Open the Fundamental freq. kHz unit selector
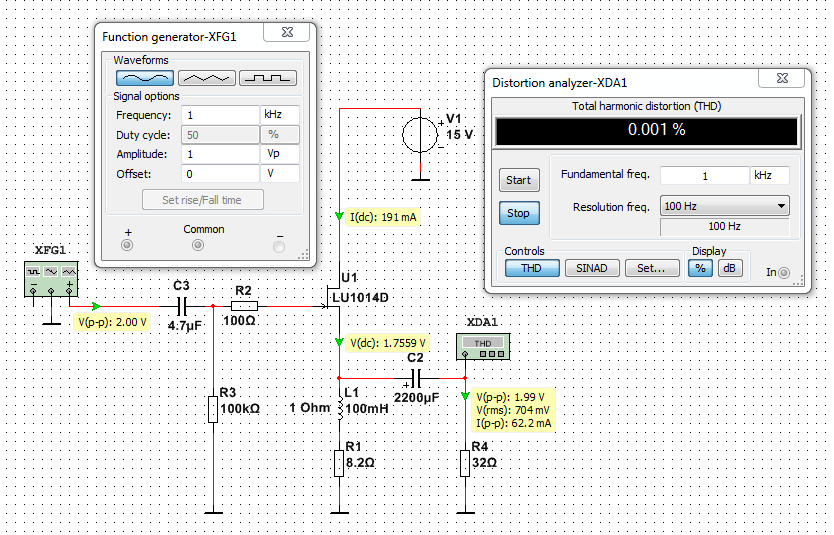Image resolution: width=834 pixels, height=535 pixels. coord(770,175)
